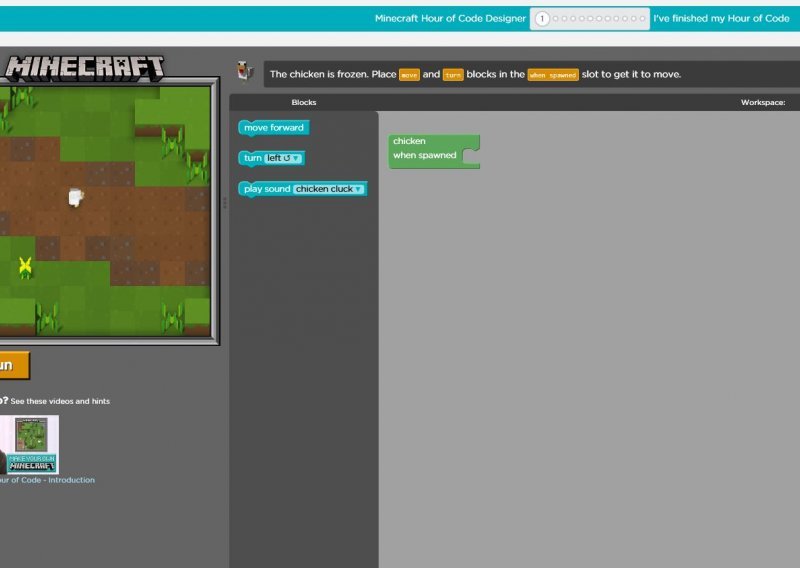Click the orange turn tag in instructions

tap(453, 75)
